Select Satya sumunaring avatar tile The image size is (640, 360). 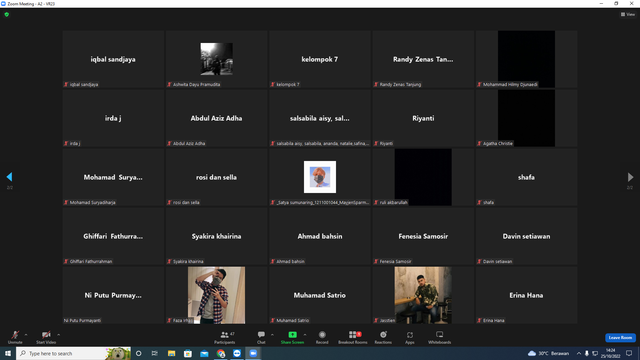coord(320,177)
